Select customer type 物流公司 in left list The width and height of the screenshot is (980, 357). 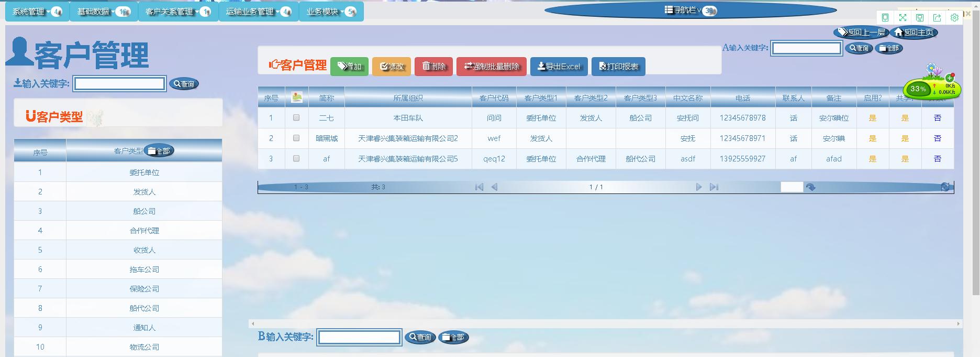click(144, 347)
